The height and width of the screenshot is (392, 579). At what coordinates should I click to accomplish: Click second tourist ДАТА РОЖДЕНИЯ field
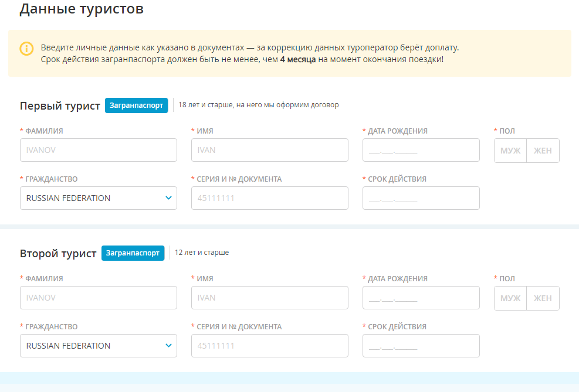[x=421, y=298]
